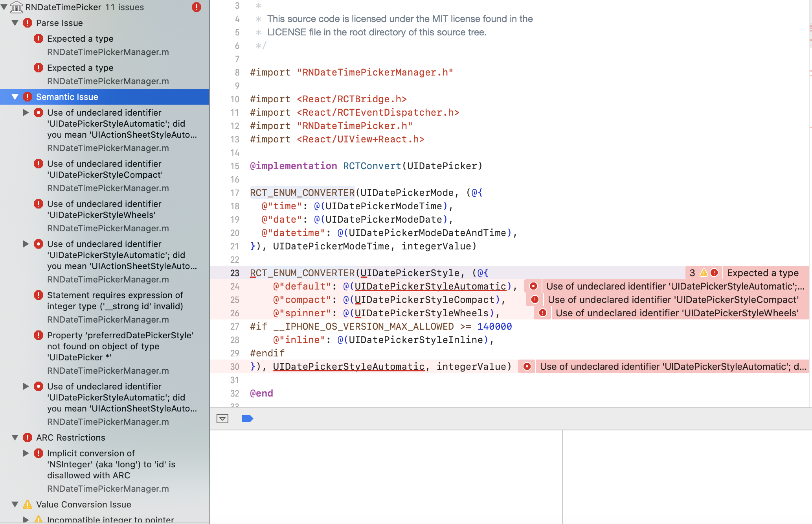
Task: Select the Parse Issue entry in the navigator
Action: (x=60, y=23)
